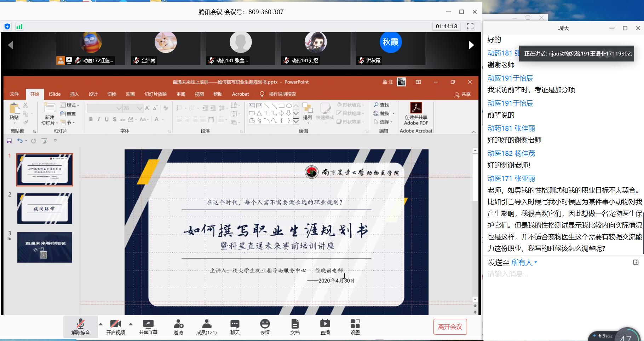Open the Members (121) list
This screenshot has width=644, height=341.
click(206, 327)
